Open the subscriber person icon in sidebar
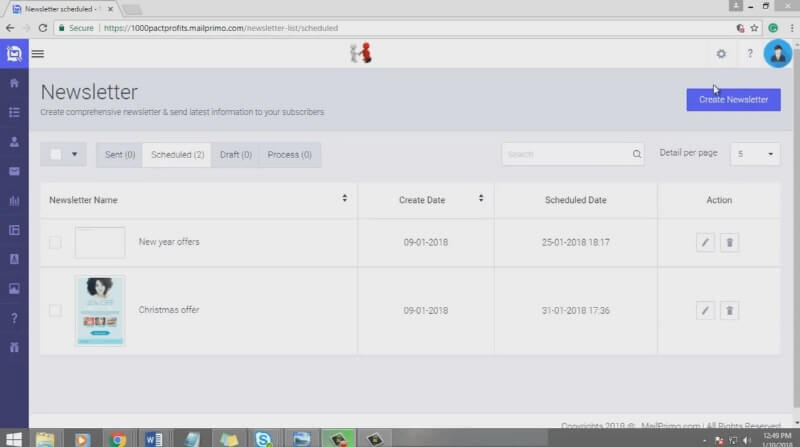The image size is (800, 447). [x=14, y=142]
